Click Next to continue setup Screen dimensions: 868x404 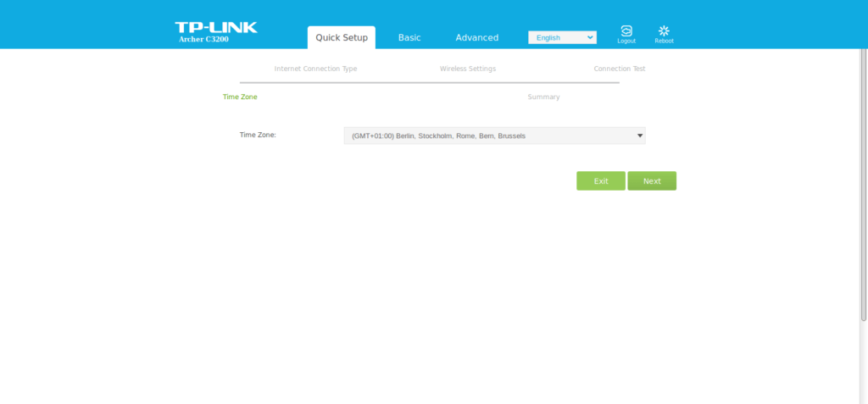coord(652,181)
